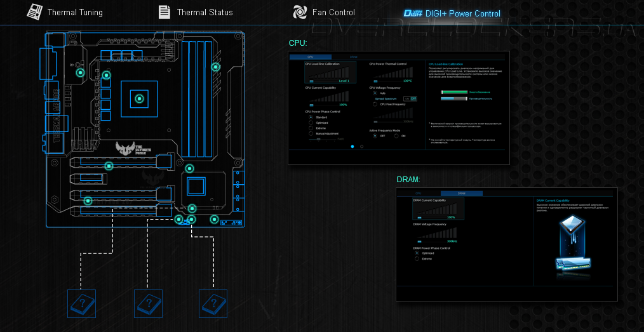Click the chipset square on the board diagram
The width and height of the screenshot is (644, 332).
tap(196, 187)
